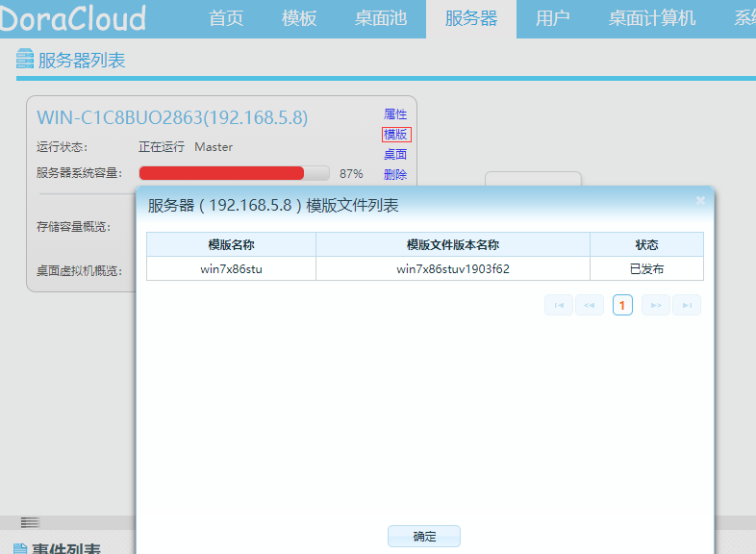756x554 pixels.
Task: Go to next page arrow
Action: pos(656,305)
